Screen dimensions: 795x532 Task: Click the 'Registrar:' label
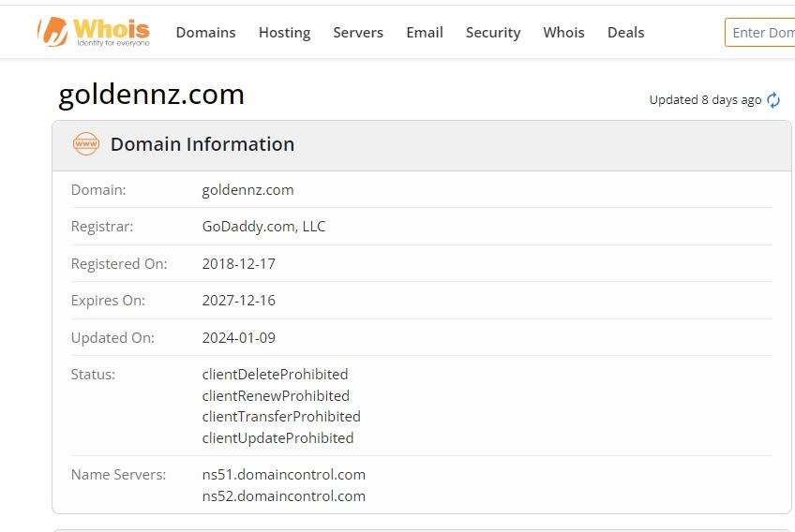pos(102,227)
